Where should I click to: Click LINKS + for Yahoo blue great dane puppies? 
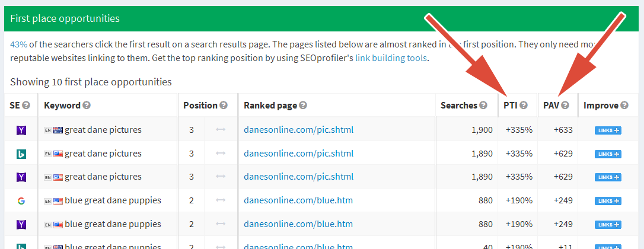608,225
